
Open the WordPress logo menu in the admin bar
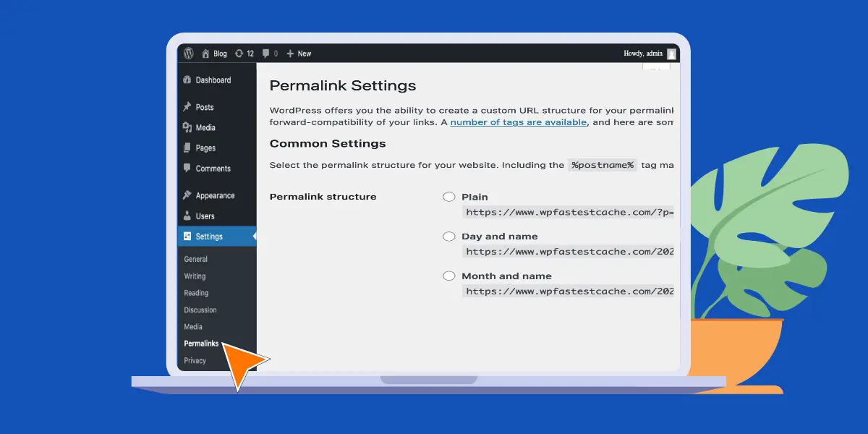tap(189, 53)
